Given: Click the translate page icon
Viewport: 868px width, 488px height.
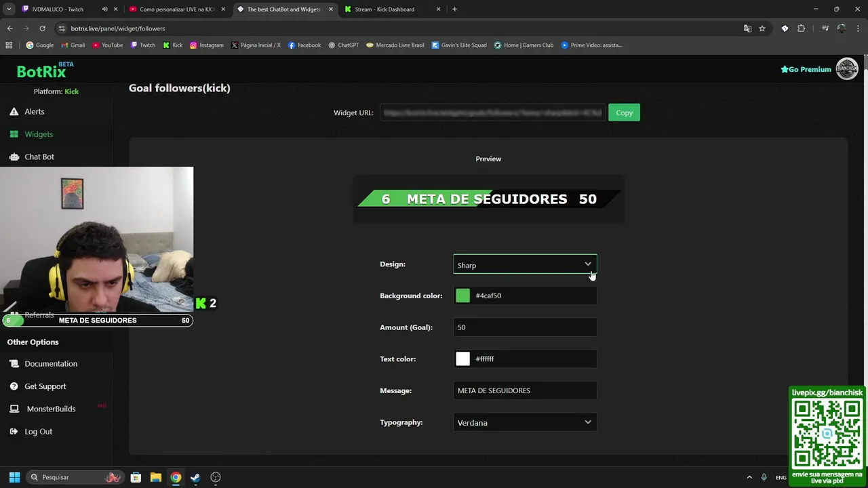Looking at the screenshot, I should 747,28.
